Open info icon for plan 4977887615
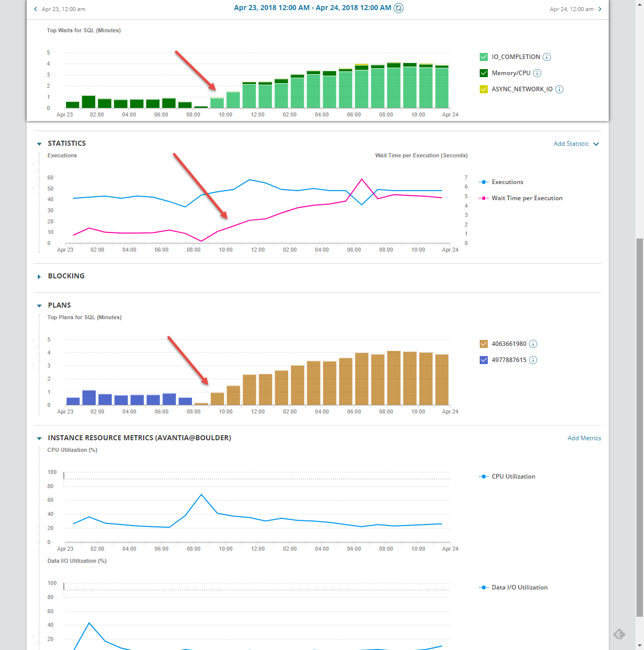644x650 pixels. 533,360
